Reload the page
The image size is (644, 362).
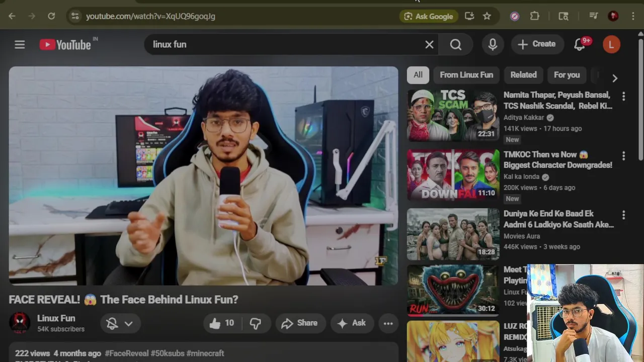tap(51, 16)
